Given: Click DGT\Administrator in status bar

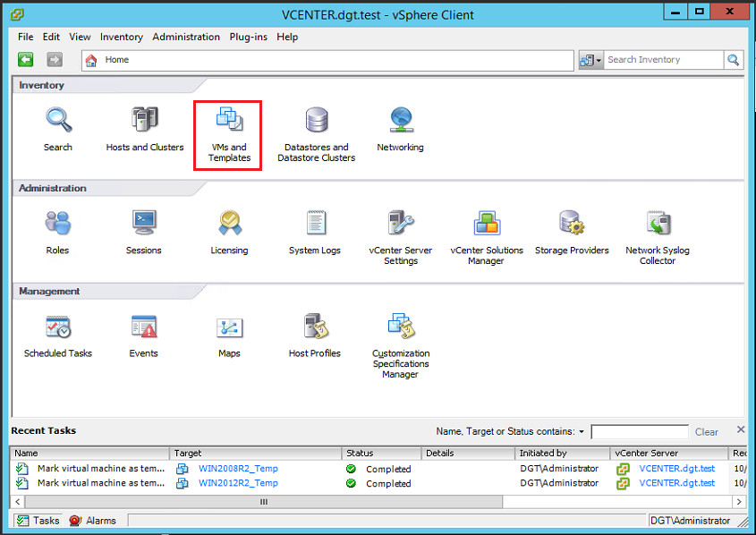Looking at the screenshot, I should coord(690,521).
